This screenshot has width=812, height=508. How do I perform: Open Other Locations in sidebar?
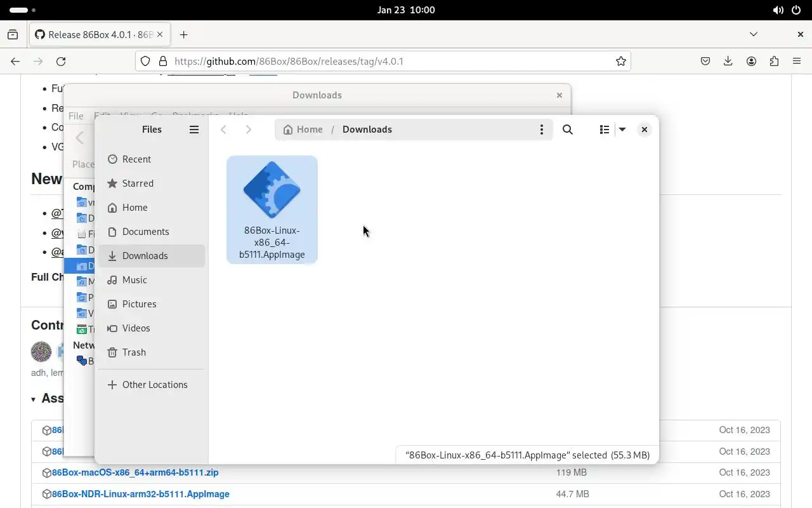coord(152,385)
